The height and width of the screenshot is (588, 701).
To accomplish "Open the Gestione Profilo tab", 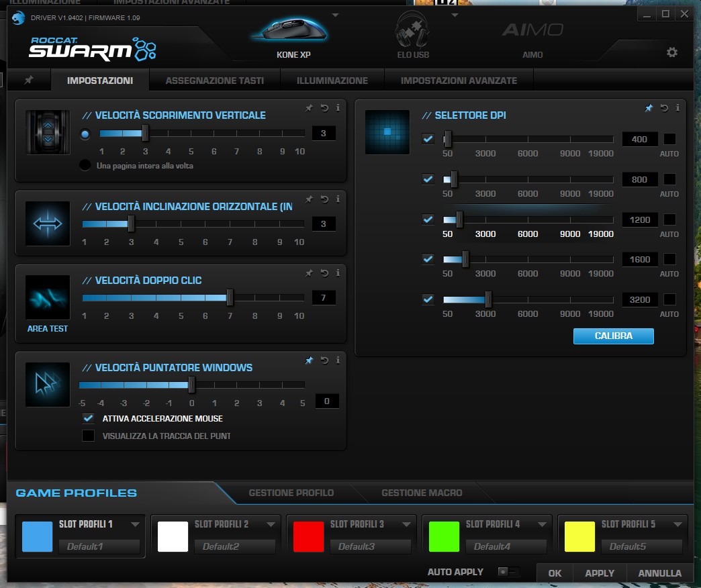I will [291, 493].
